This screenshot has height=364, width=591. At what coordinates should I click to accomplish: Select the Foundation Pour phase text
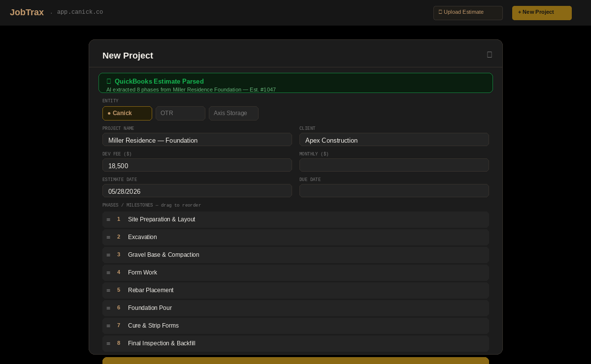[x=150, y=308]
